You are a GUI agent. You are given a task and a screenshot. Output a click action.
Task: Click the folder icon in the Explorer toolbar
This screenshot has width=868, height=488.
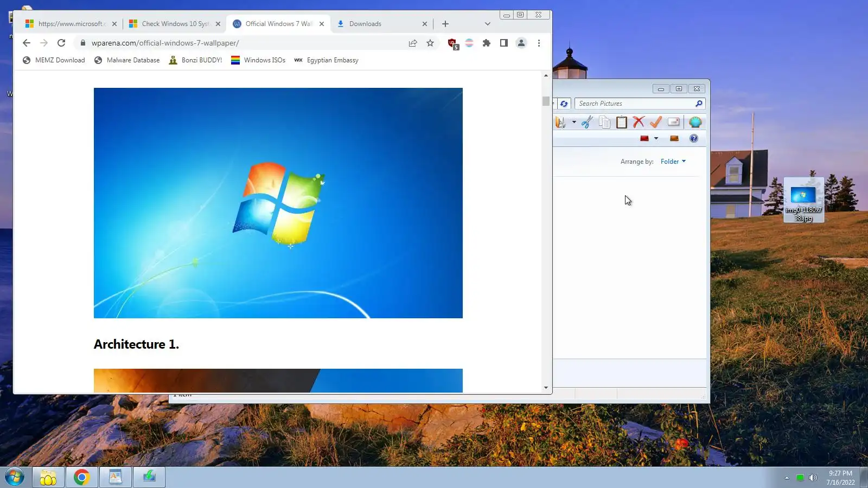tap(560, 123)
